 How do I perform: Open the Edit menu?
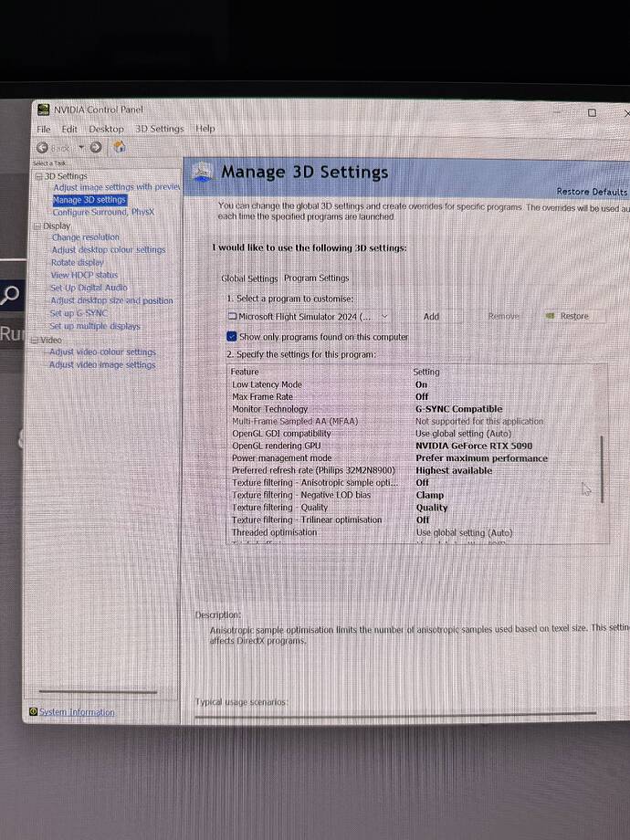(69, 129)
